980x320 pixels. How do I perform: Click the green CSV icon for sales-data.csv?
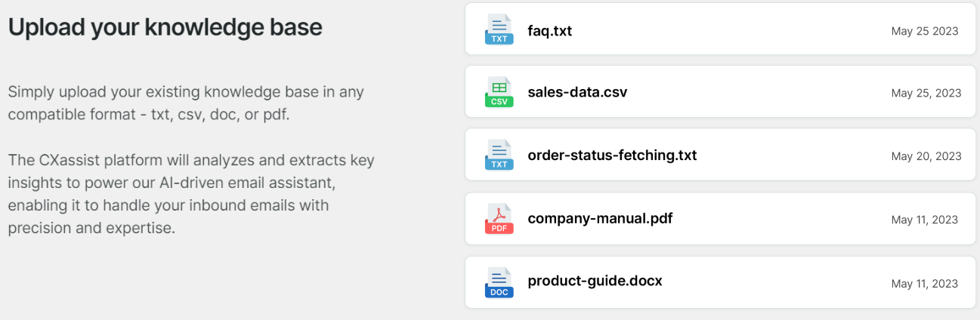[499, 92]
